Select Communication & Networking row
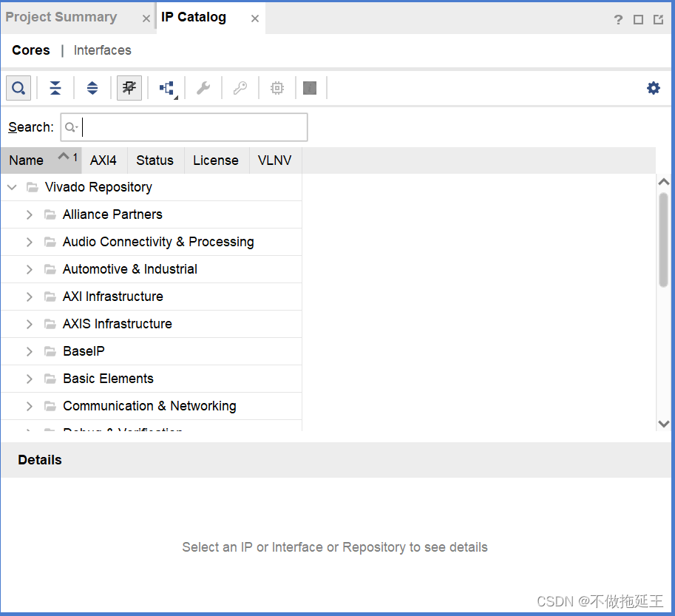Image resolution: width=675 pixels, height=616 pixels. tap(151, 406)
